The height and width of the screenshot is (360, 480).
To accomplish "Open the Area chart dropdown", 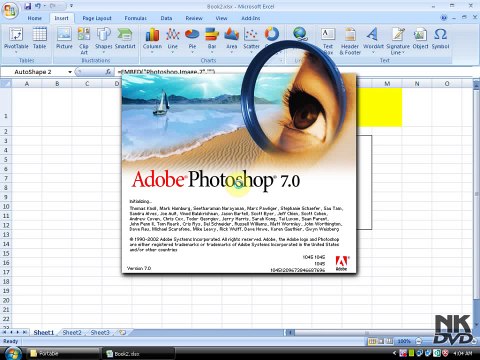I will [x=232, y=40].
